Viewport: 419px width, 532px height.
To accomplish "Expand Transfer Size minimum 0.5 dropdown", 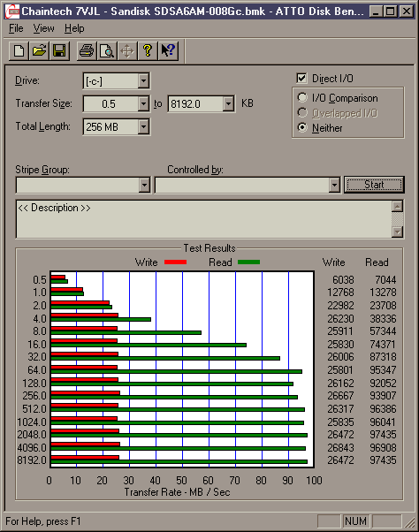I will click(143, 103).
